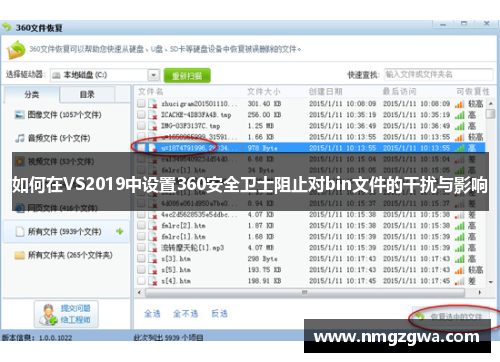The width and height of the screenshot is (500, 362).
Task: Click 提交问题给工程师 button
Action: click(x=66, y=314)
